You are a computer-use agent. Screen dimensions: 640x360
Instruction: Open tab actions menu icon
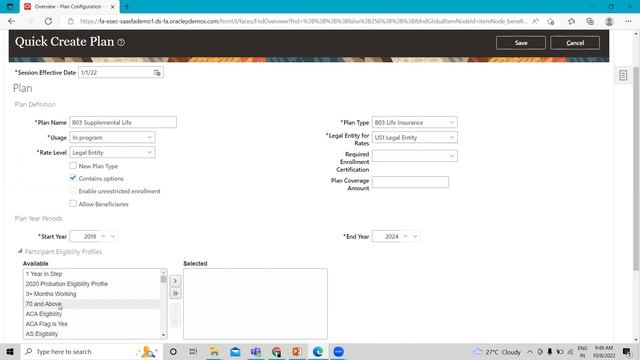(10, 7)
